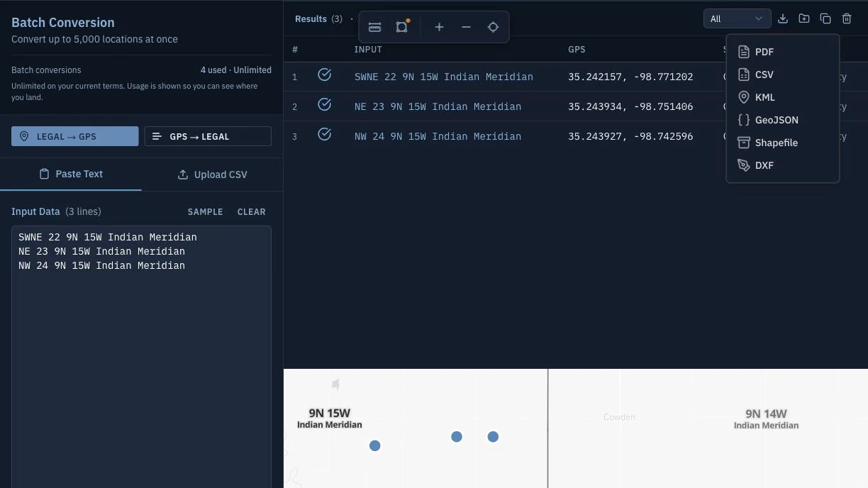Click status check icon for row 1
The height and width of the screenshot is (488, 868).
coord(325,74)
